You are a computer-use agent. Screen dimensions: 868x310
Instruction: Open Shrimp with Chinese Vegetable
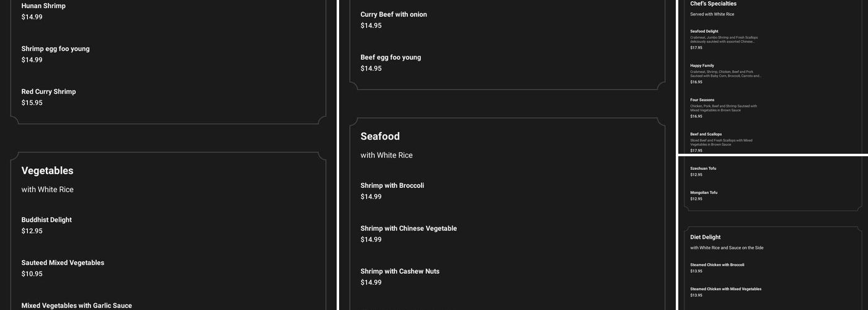(409, 228)
